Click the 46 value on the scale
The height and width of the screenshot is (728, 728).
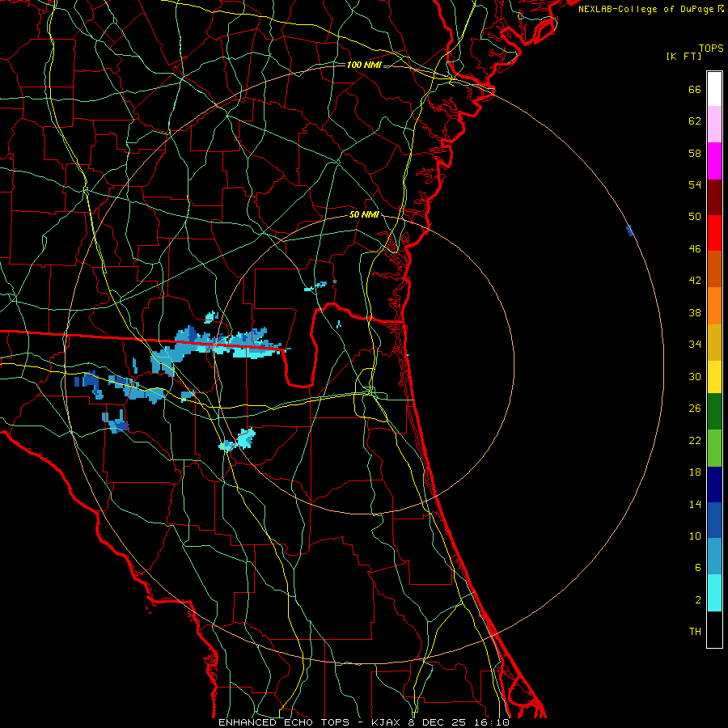(695, 249)
